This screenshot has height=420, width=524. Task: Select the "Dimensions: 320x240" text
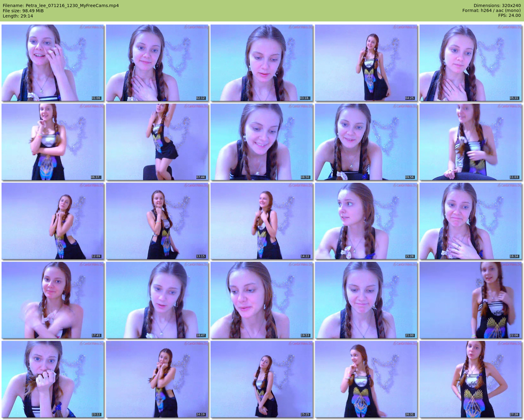(x=497, y=6)
